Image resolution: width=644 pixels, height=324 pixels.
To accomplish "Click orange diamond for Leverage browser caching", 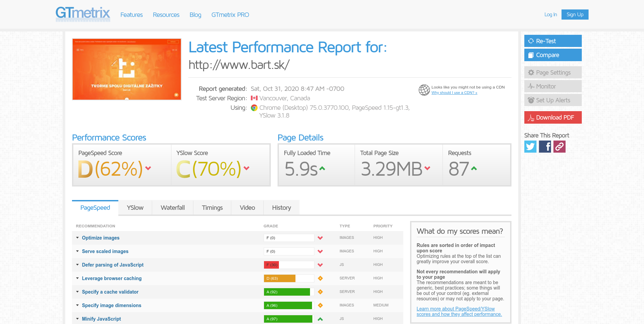I will pyautogui.click(x=320, y=278).
